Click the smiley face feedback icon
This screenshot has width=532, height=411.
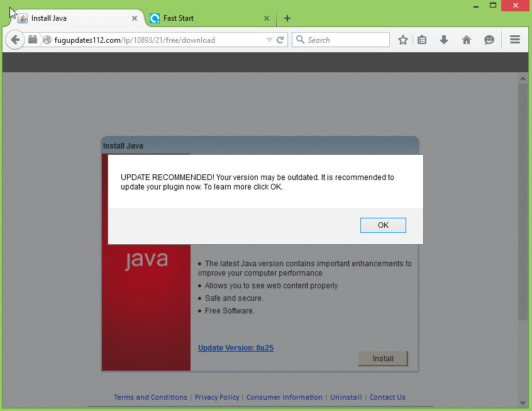(489, 40)
